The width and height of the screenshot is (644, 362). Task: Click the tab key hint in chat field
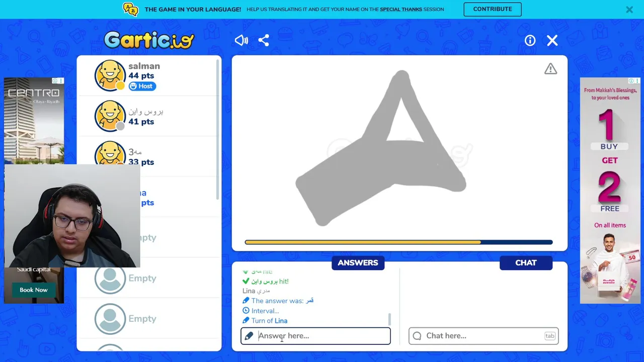549,336
